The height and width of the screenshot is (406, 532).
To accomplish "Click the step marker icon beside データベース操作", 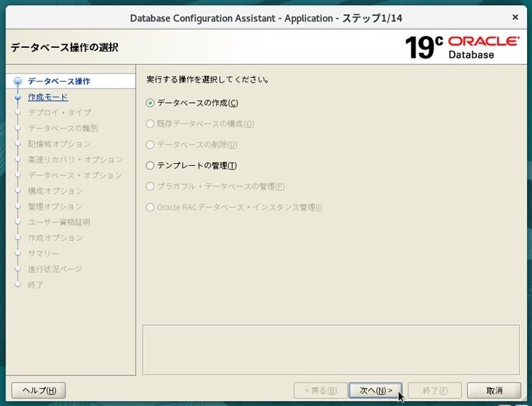I will (18, 81).
